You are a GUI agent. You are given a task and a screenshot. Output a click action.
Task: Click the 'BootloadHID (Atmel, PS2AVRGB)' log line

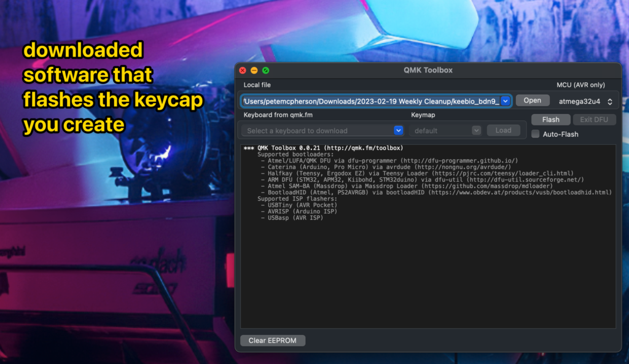click(437, 192)
